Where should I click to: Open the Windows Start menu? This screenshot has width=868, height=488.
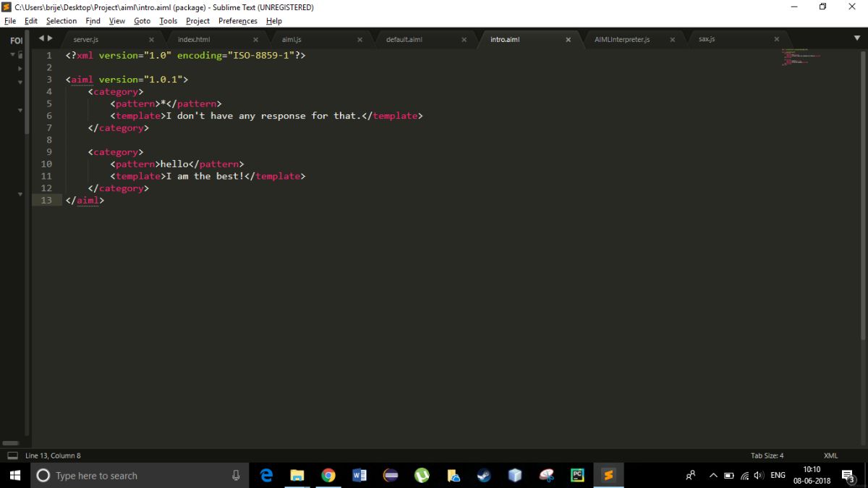(x=14, y=475)
